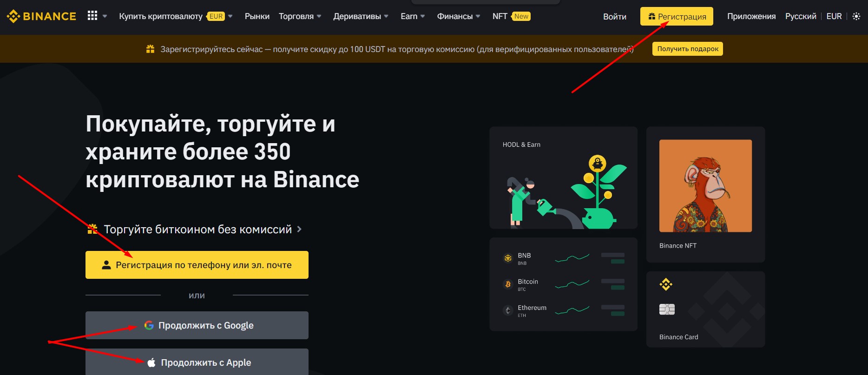Click Продолжить с Apple button
The height and width of the screenshot is (375, 868).
197,362
